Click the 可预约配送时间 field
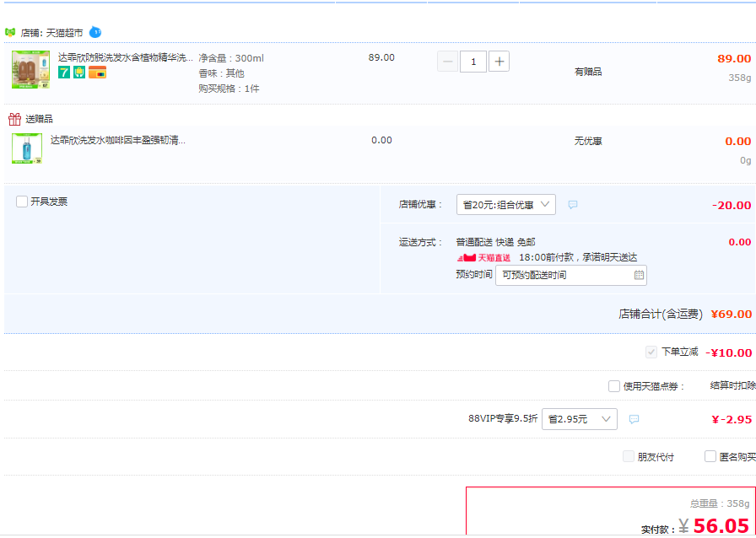 point(571,275)
